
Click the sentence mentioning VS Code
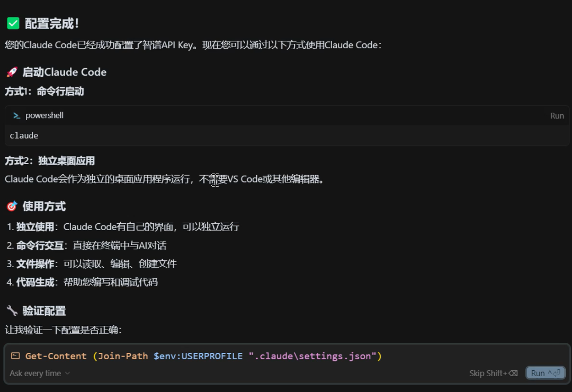pos(164,179)
